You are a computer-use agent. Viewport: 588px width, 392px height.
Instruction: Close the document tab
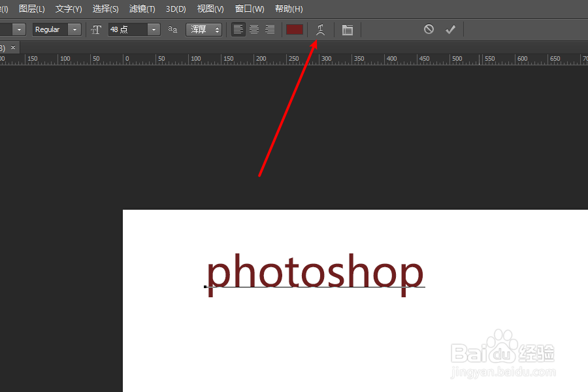(x=13, y=47)
